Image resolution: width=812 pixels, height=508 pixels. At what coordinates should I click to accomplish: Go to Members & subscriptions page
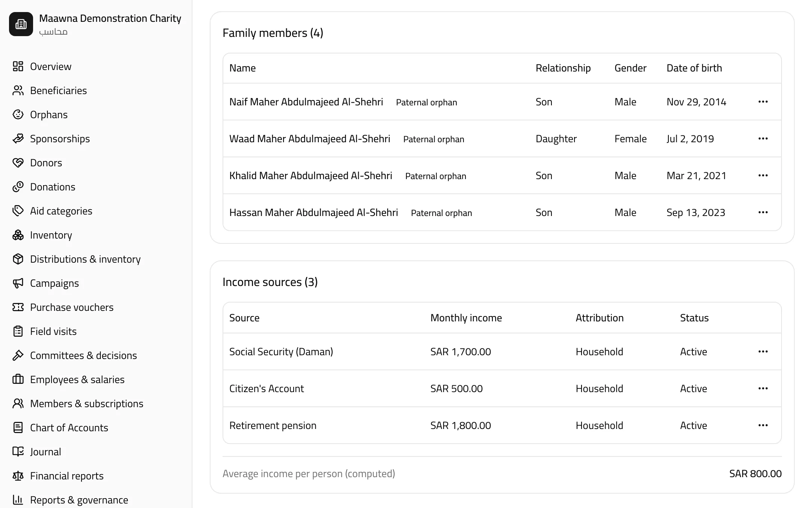(96, 404)
